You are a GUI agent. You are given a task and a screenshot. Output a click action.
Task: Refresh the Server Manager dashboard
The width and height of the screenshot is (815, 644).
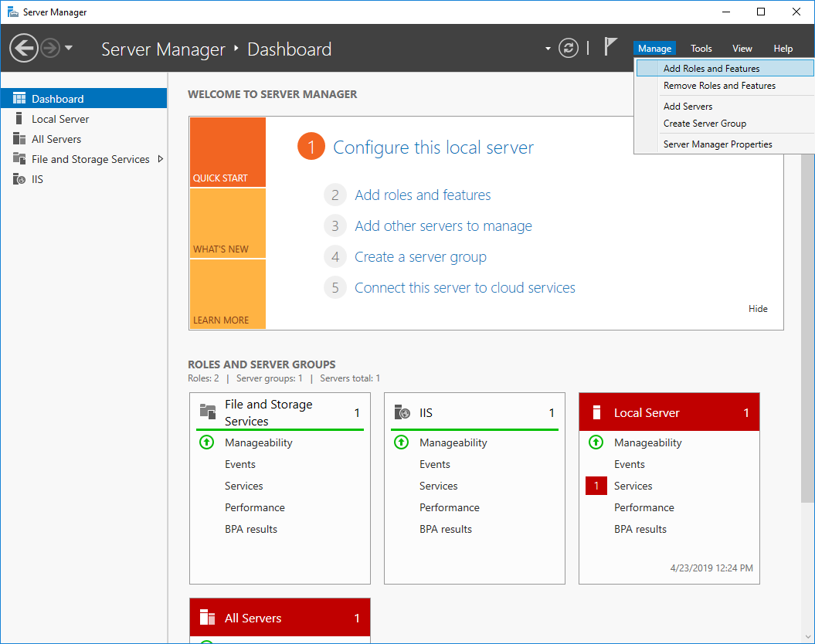pos(568,49)
